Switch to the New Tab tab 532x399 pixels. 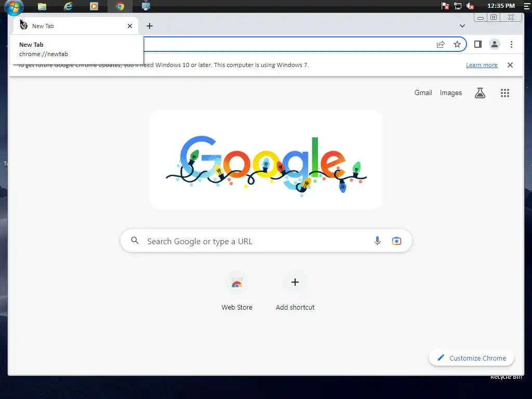point(76,26)
